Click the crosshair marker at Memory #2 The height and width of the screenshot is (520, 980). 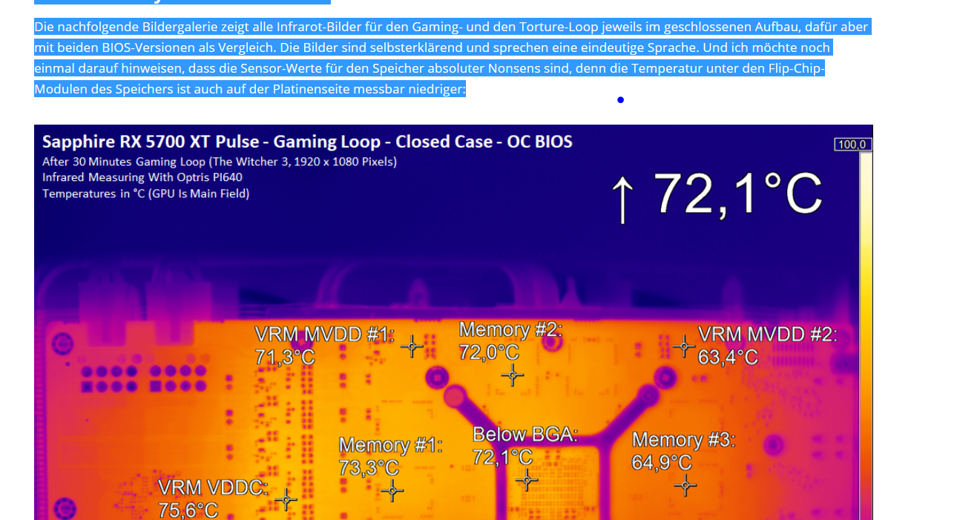click(x=512, y=375)
